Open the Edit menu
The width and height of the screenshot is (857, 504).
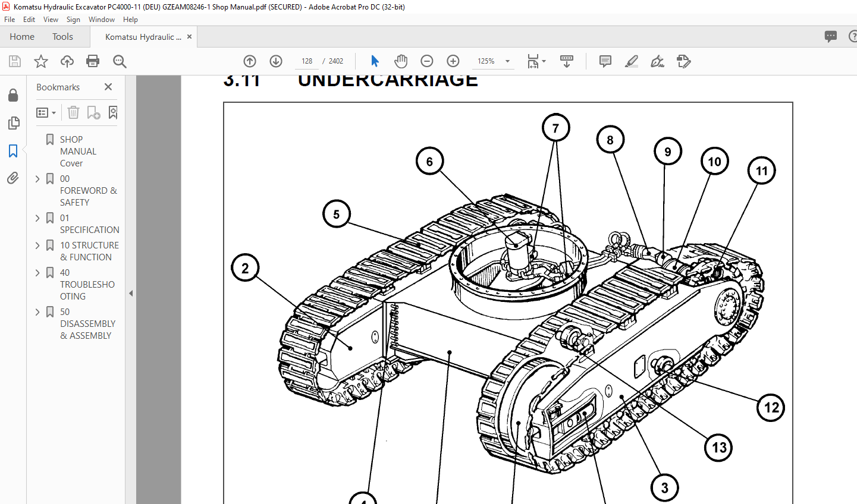[x=29, y=20]
